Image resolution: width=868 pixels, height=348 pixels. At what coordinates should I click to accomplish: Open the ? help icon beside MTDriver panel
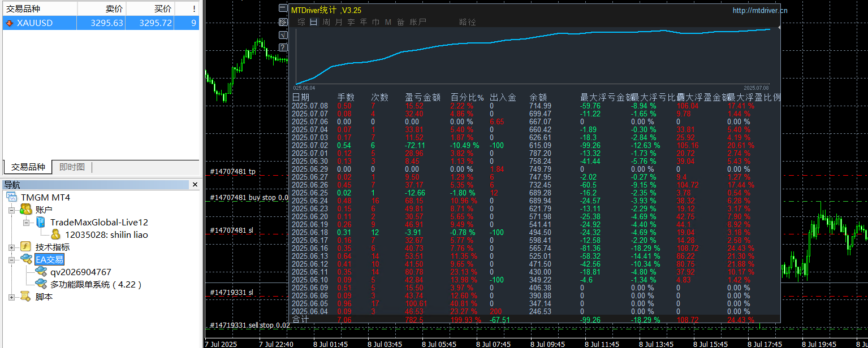[283, 47]
